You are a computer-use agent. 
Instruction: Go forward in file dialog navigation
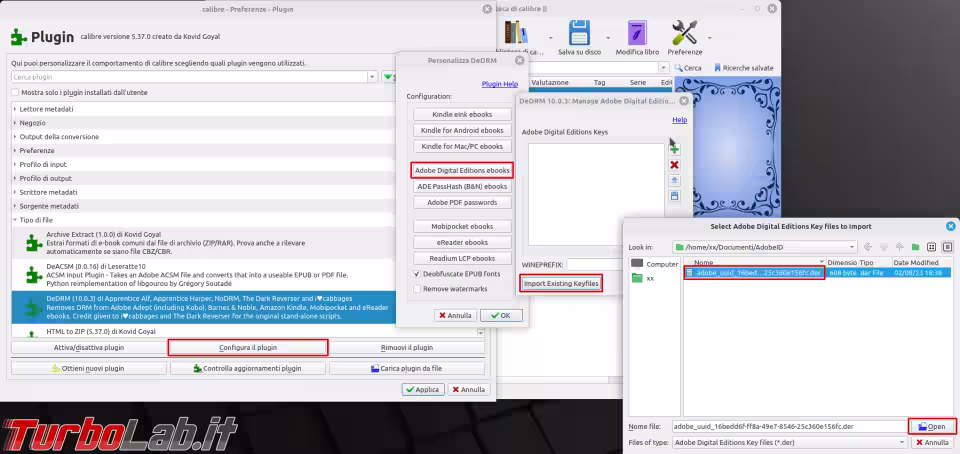click(883, 247)
